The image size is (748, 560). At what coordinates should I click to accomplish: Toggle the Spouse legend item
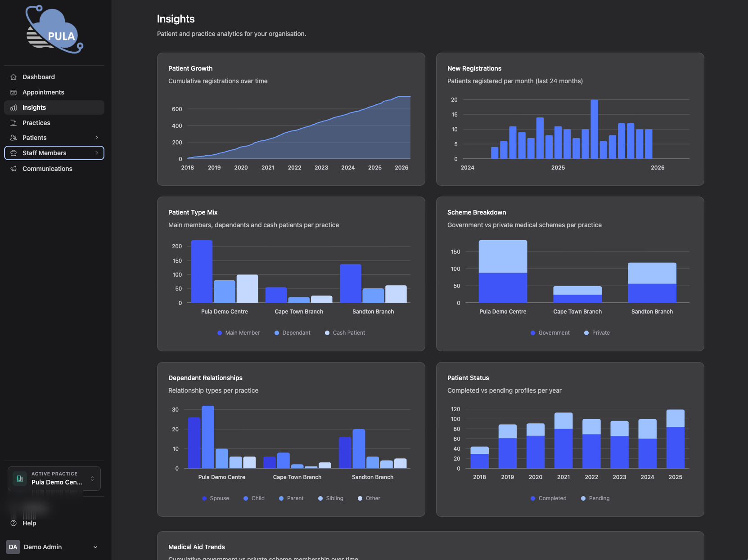coord(216,498)
